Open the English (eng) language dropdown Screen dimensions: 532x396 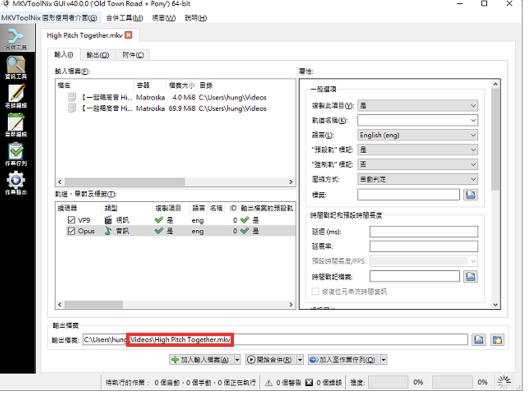pos(418,135)
